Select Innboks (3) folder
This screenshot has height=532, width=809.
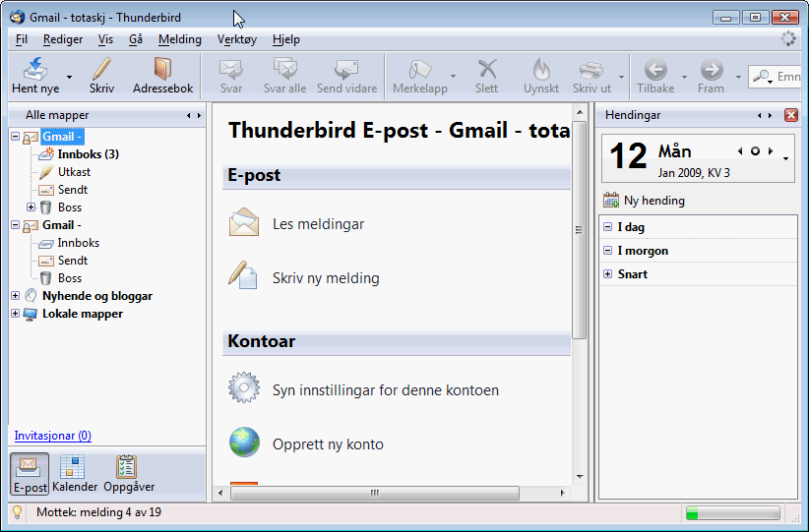tap(89, 154)
